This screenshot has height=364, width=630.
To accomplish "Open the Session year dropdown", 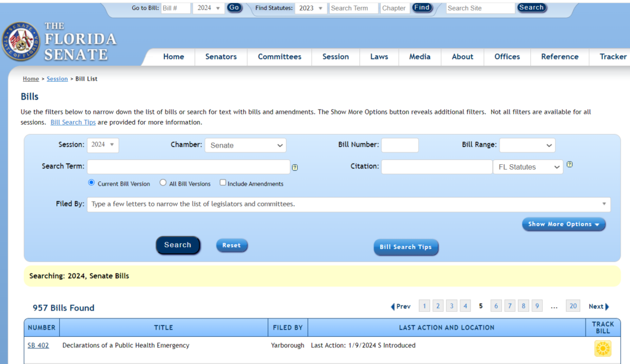I will (103, 144).
